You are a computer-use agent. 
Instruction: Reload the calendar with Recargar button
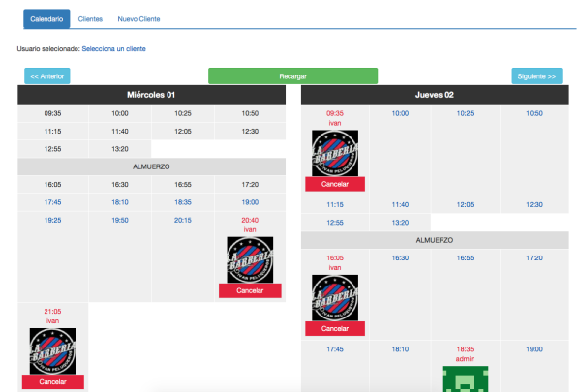292,76
